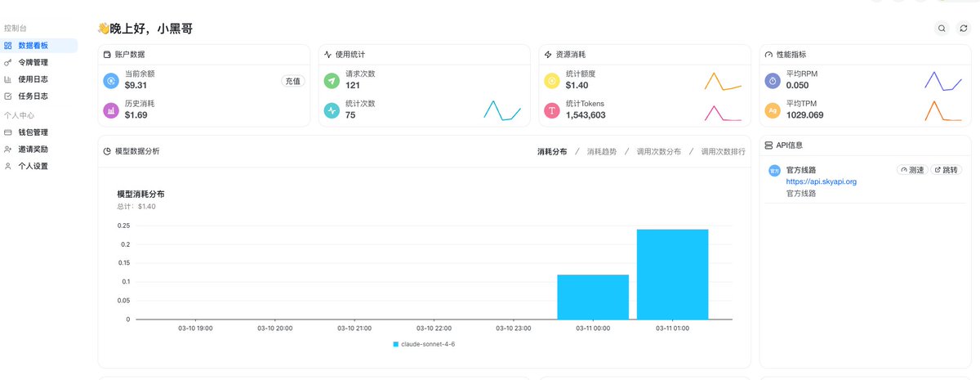Viewport: 980px width, 380px height.
Task: Switch to the 调用次数分布 tab
Action: click(658, 152)
